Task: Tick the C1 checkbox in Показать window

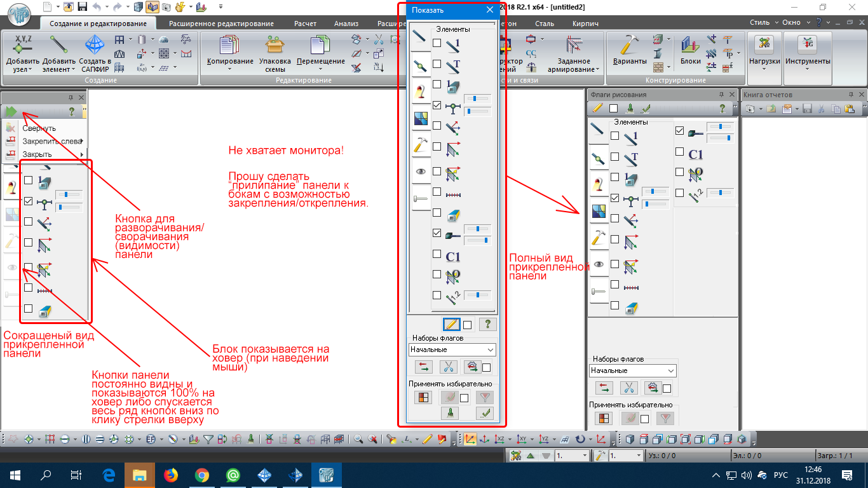Action: 437,254
